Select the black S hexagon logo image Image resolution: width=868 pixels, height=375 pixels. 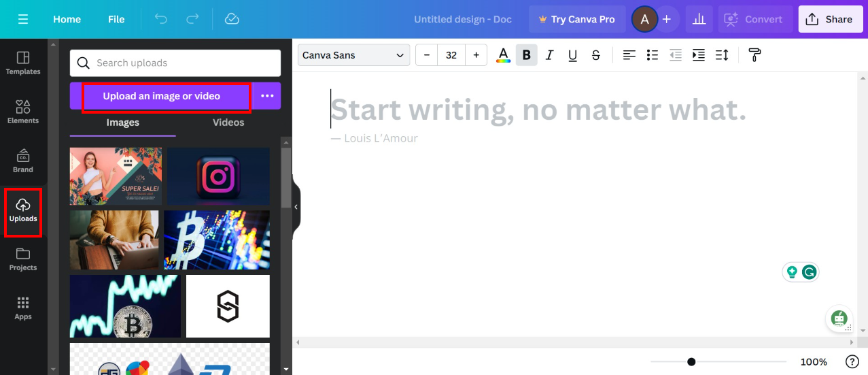[228, 306]
